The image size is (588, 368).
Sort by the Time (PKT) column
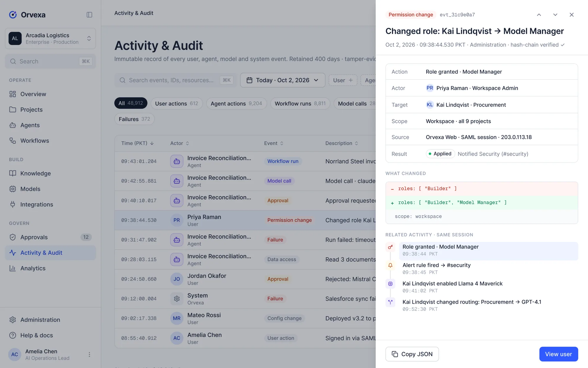[138, 143]
